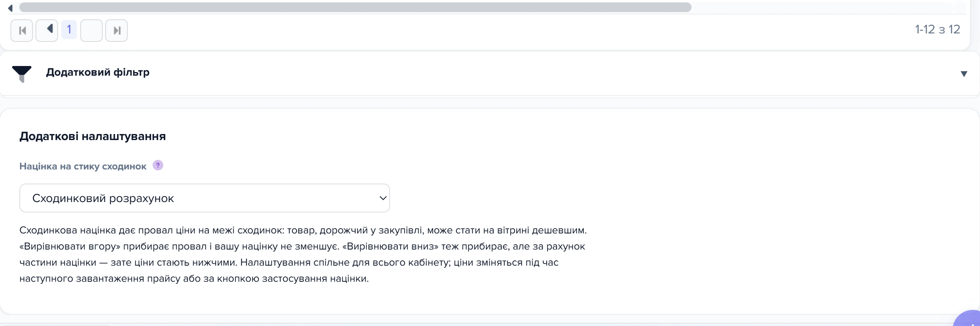Click the blank pagination button after page 1
980x326 pixels.
(x=91, y=31)
